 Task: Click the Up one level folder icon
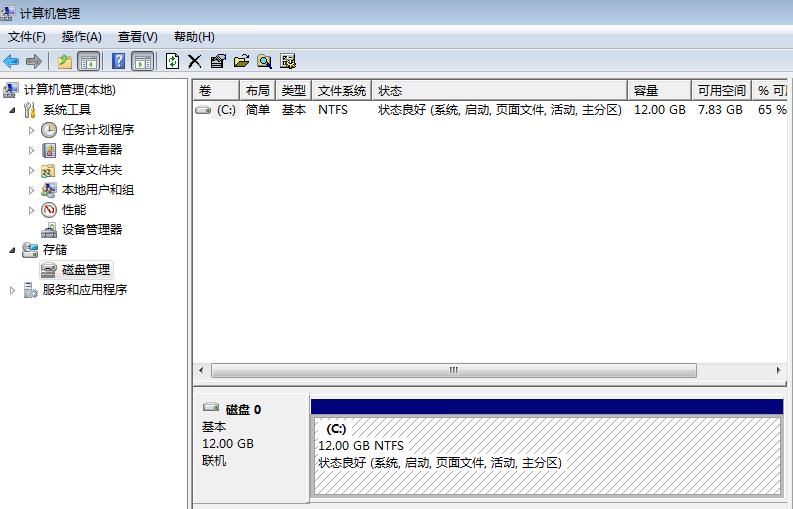pyautogui.click(x=65, y=62)
